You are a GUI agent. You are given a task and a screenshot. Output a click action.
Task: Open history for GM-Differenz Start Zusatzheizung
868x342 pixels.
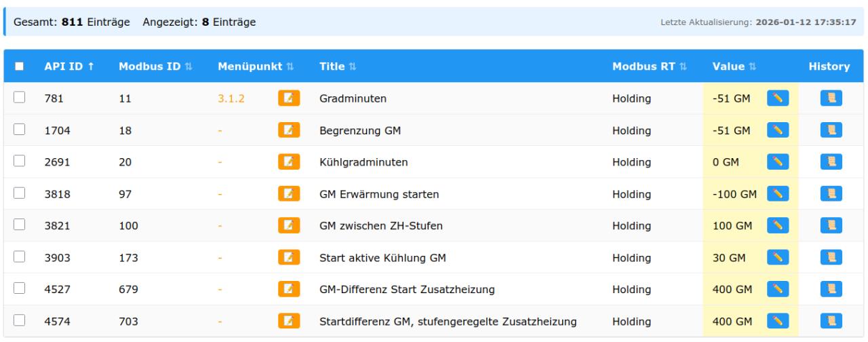[829, 290]
